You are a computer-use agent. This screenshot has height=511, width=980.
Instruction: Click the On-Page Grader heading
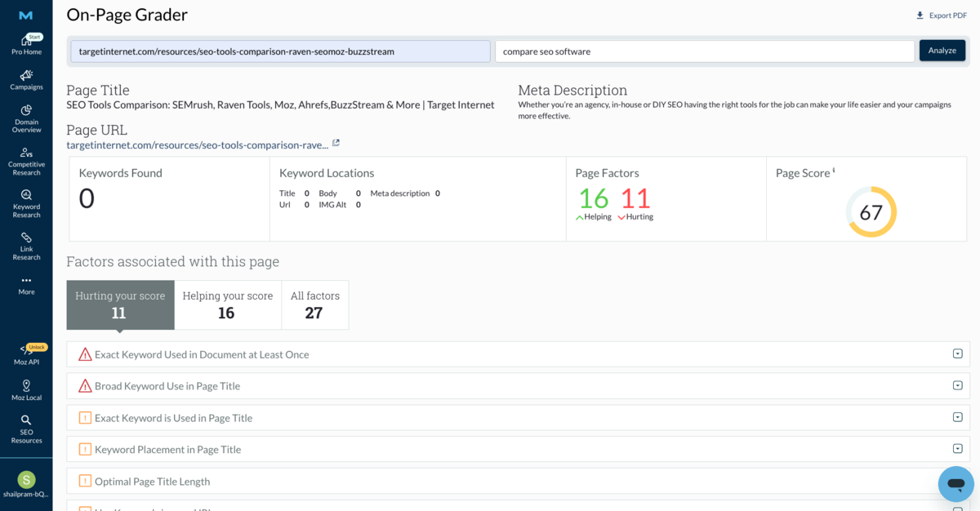127,15
